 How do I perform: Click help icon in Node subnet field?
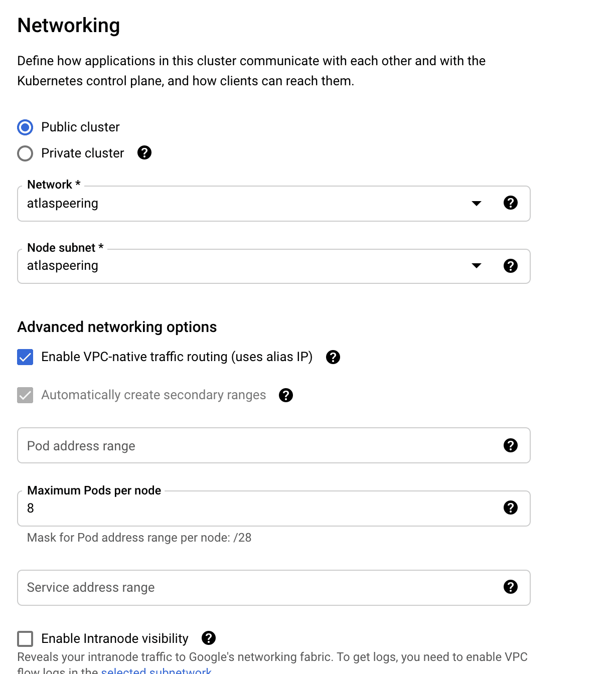point(510,266)
